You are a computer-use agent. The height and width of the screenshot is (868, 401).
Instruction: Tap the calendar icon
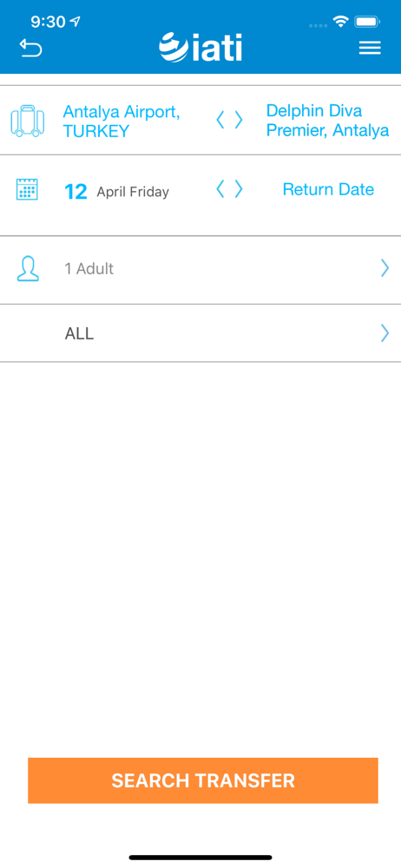click(27, 189)
